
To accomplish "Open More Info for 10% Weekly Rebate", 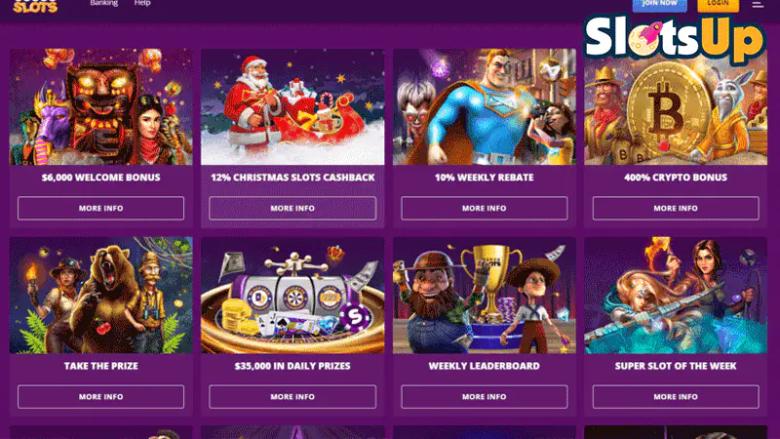I will coord(484,208).
